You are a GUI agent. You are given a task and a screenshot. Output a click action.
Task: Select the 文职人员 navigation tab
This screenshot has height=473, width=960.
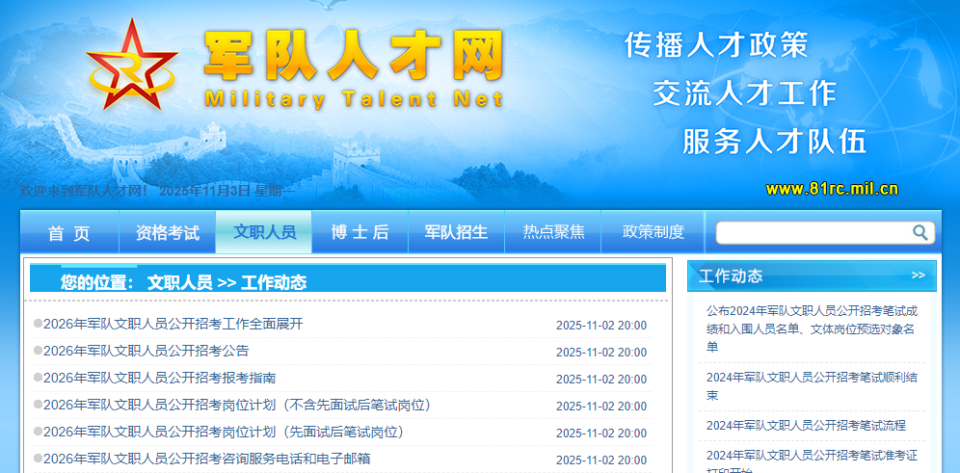click(264, 232)
